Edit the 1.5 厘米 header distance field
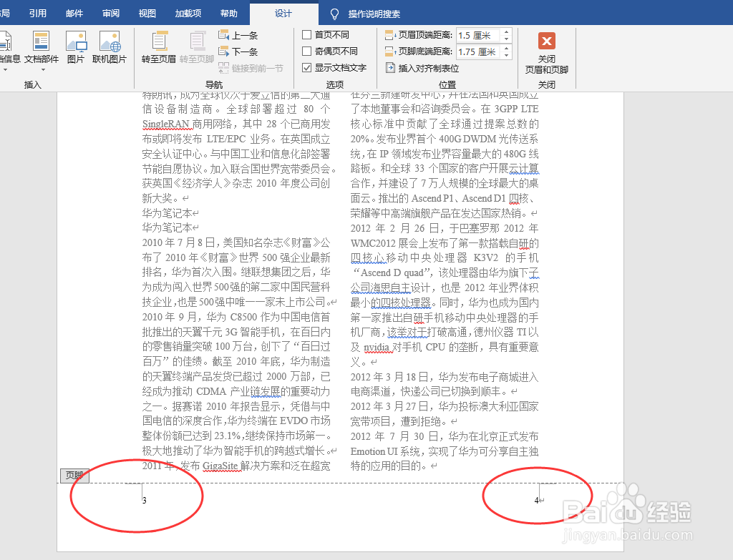The width and height of the screenshot is (733, 560). click(x=478, y=36)
